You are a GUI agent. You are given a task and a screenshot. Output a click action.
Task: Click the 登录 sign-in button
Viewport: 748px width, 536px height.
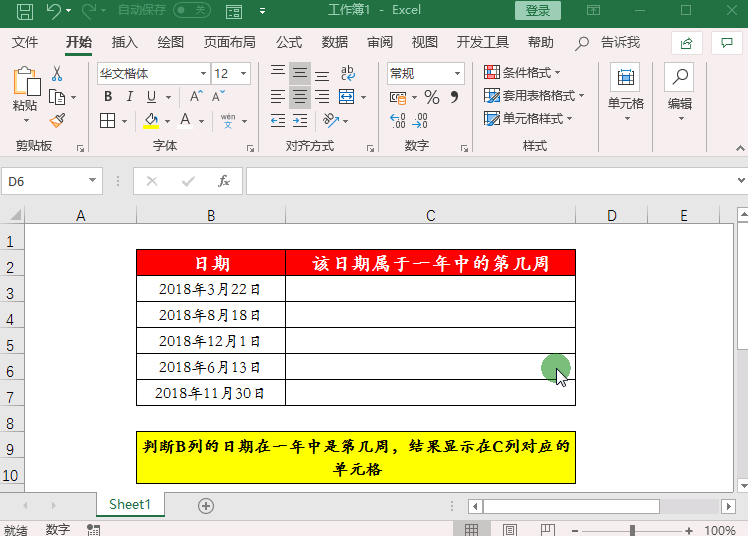538,10
